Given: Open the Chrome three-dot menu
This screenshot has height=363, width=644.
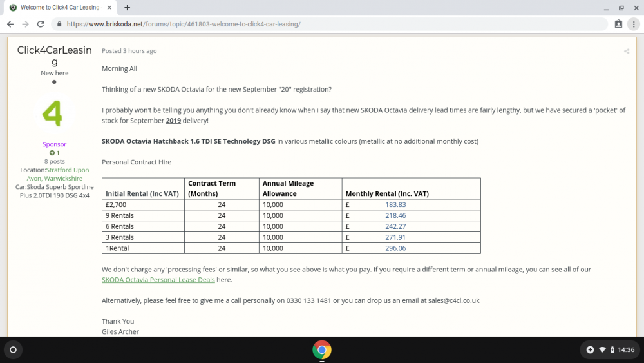Looking at the screenshot, I should [x=634, y=25].
